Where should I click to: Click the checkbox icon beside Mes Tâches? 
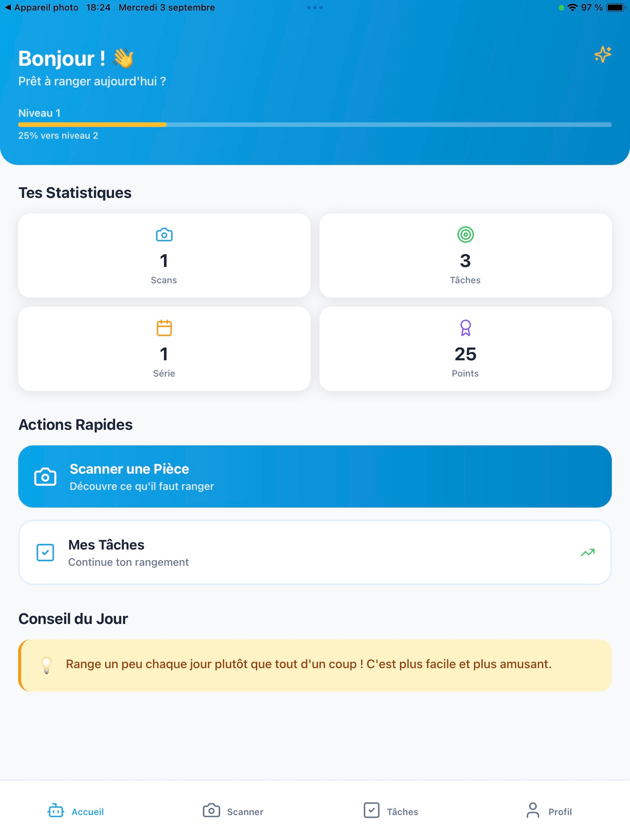[45, 552]
